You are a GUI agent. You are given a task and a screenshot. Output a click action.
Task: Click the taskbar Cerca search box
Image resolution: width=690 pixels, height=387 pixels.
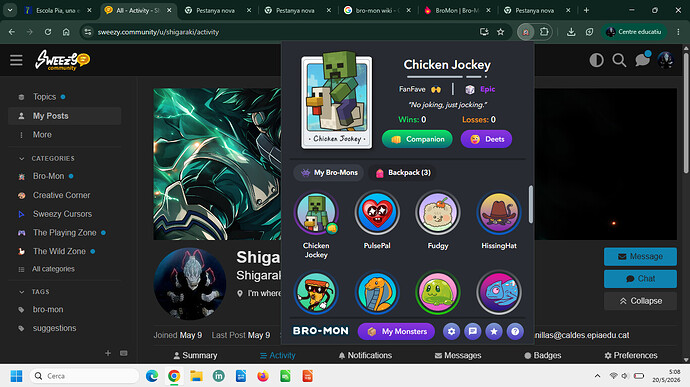click(x=84, y=376)
